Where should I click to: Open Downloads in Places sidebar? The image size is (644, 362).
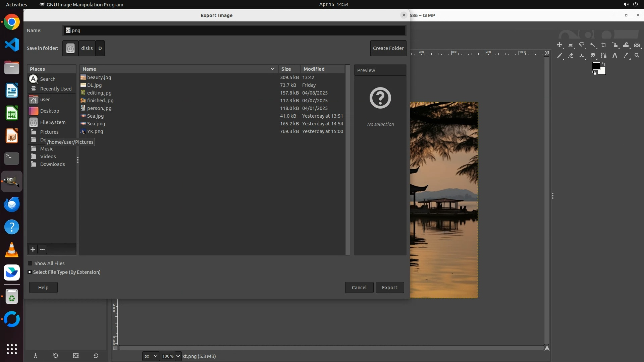coord(52,164)
